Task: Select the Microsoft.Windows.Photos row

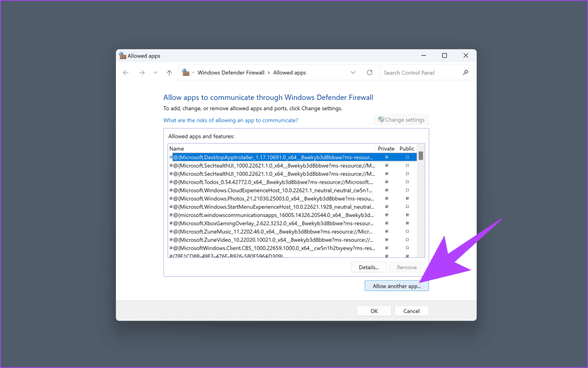Action: coord(292,199)
